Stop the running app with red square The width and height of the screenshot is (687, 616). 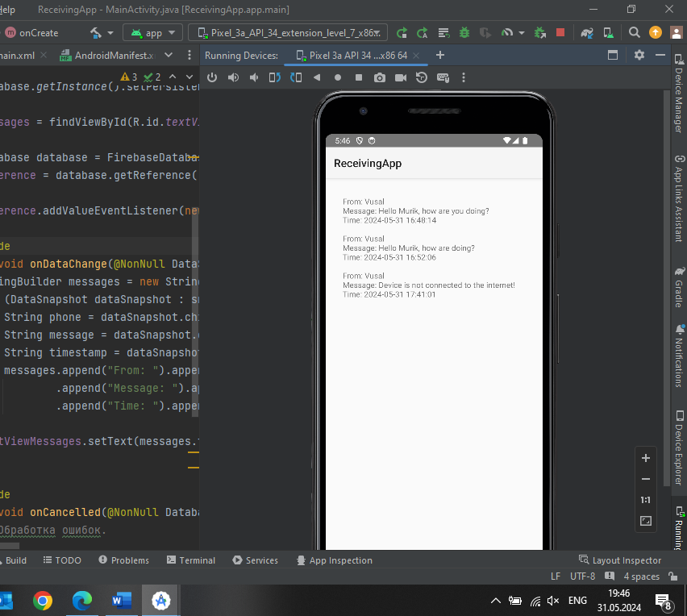[x=560, y=33]
